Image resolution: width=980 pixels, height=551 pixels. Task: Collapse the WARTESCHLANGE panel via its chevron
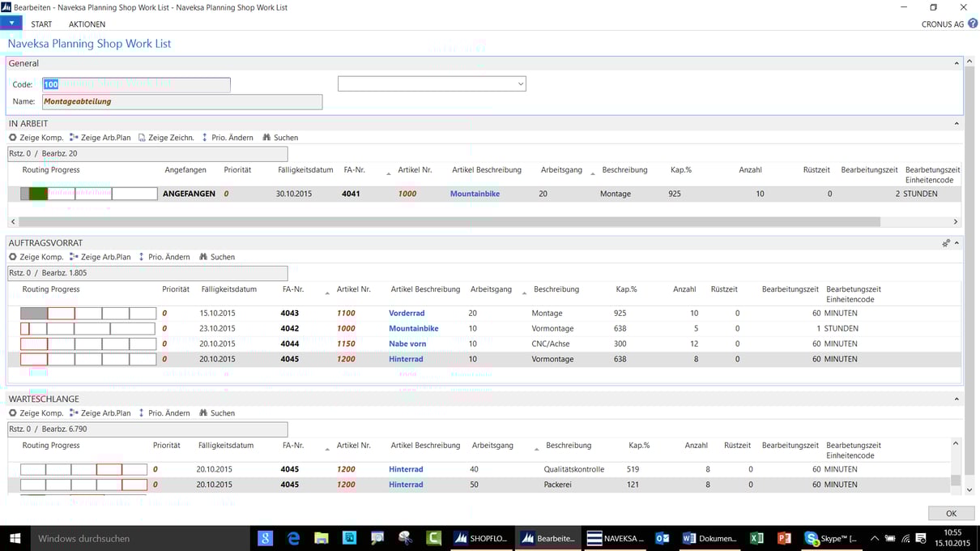pyautogui.click(x=957, y=398)
